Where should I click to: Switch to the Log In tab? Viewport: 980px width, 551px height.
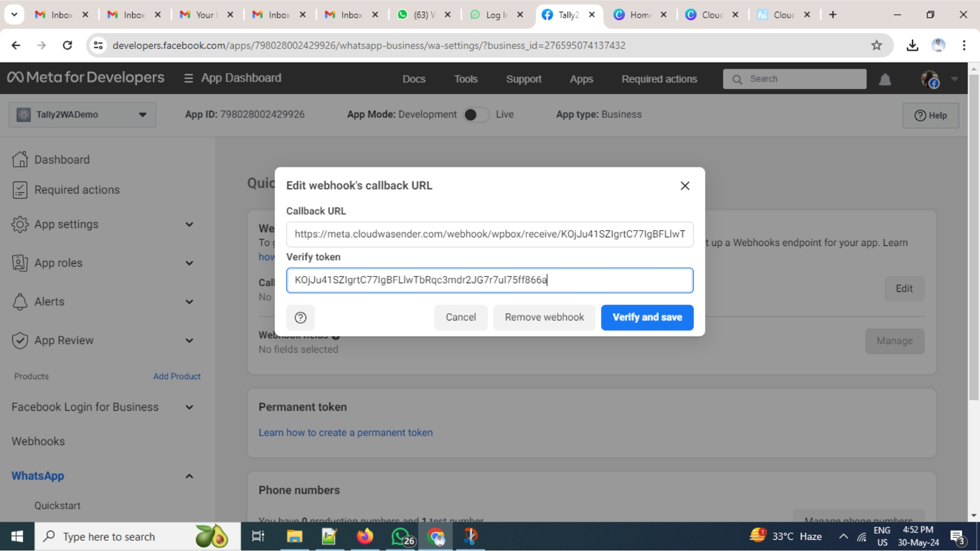click(497, 15)
